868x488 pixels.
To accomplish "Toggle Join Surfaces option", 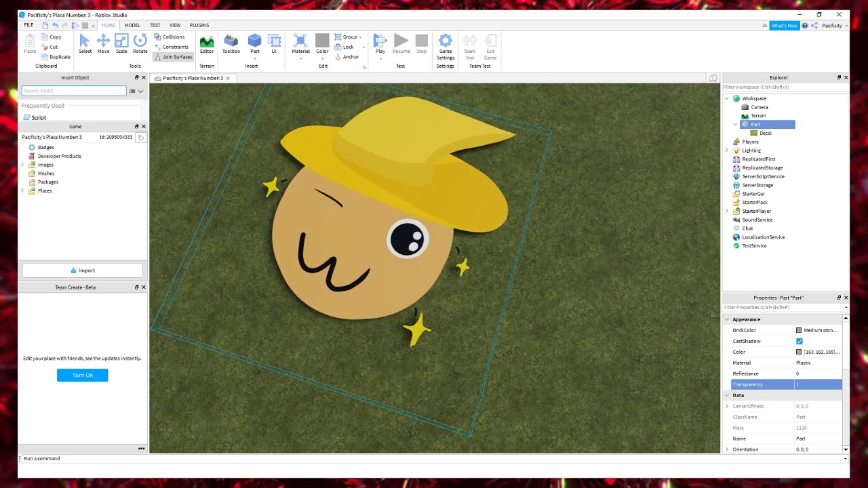I will (x=173, y=57).
